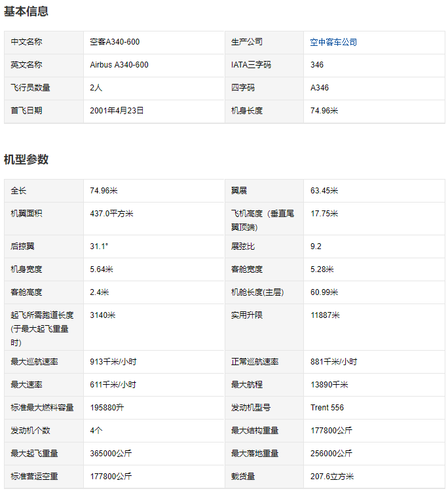Click the maximum range value 13890千米
Image resolution: width=448 pixels, height=491 pixels.
point(329,385)
